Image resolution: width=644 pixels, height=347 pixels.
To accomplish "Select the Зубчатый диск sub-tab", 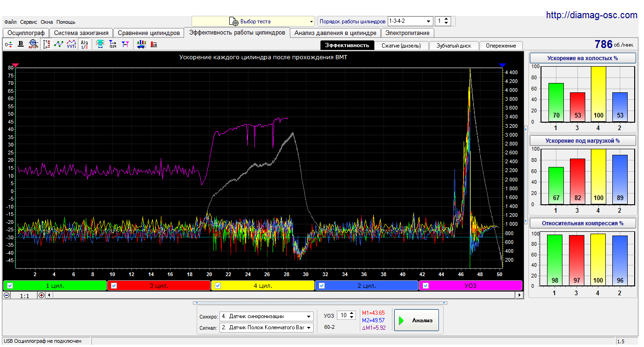I will click(454, 46).
